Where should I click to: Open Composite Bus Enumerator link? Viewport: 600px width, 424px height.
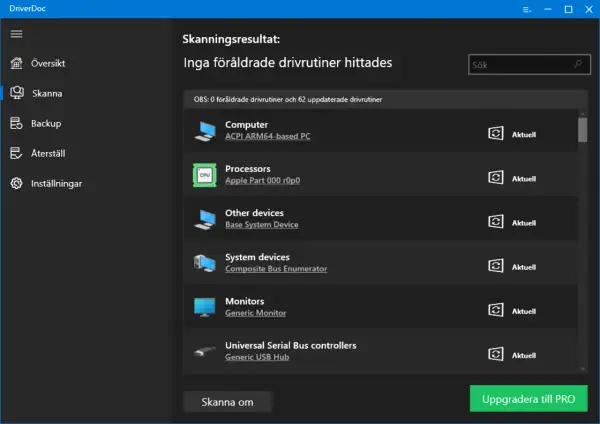pyautogui.click(x=276, y=269)
